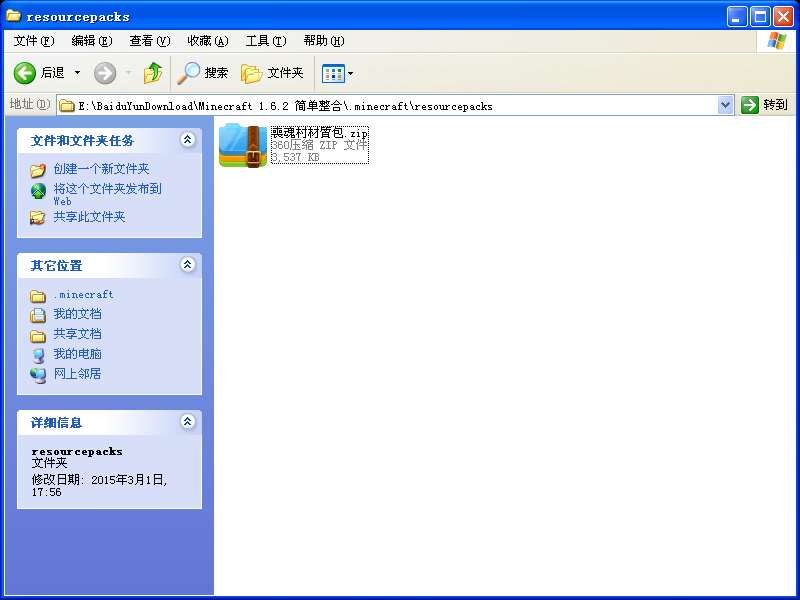Click 将这个文件夹发布到 Web link
Image resolution: width=800 pixels, height=600 pixels.
tap(108, 194)
